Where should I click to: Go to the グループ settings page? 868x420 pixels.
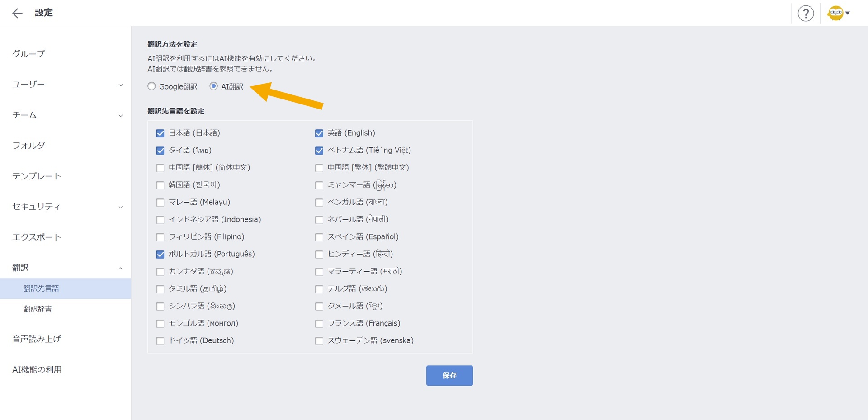(x=28, y=54)
